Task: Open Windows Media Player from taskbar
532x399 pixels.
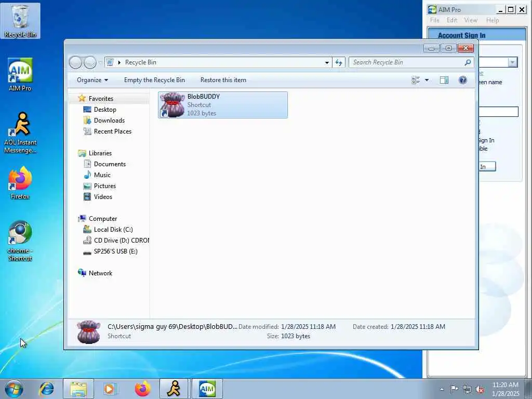Action: pyautogui.click(x=110, y=389)
